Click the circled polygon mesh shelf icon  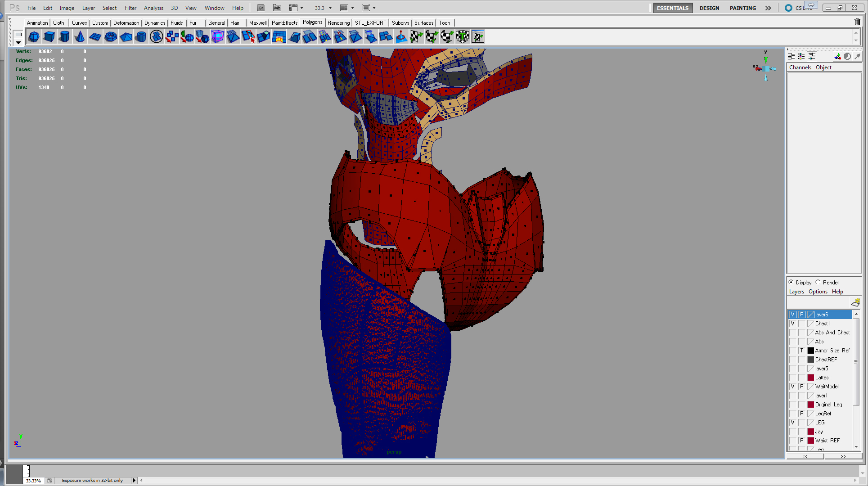click(x=156, y=36)
